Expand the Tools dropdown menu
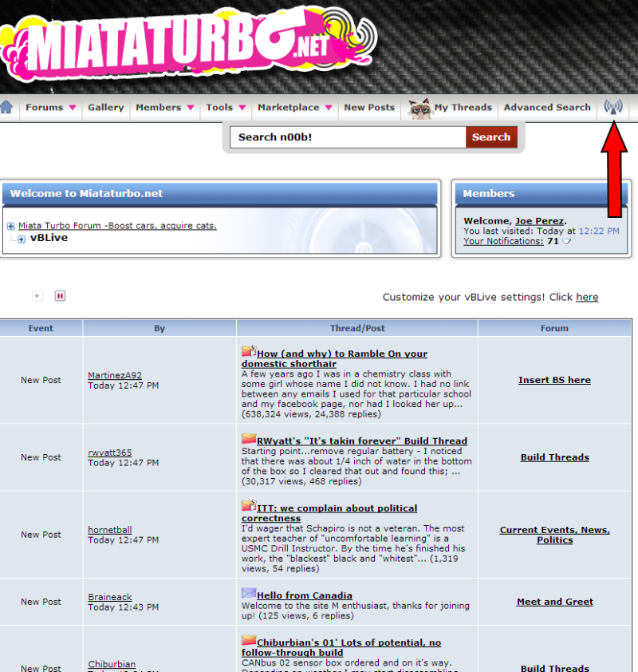The width and height of the screenshot is (638, 672). click(226, 107)
